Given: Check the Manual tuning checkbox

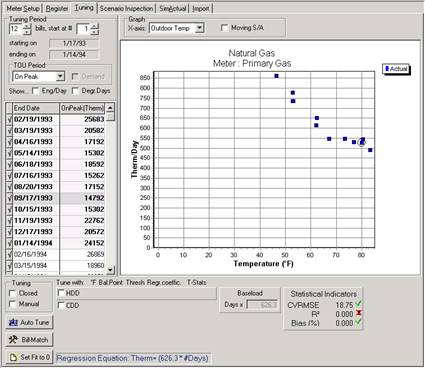Looking at the screenshot, I should pyautogui.click(x=12, y=304).
